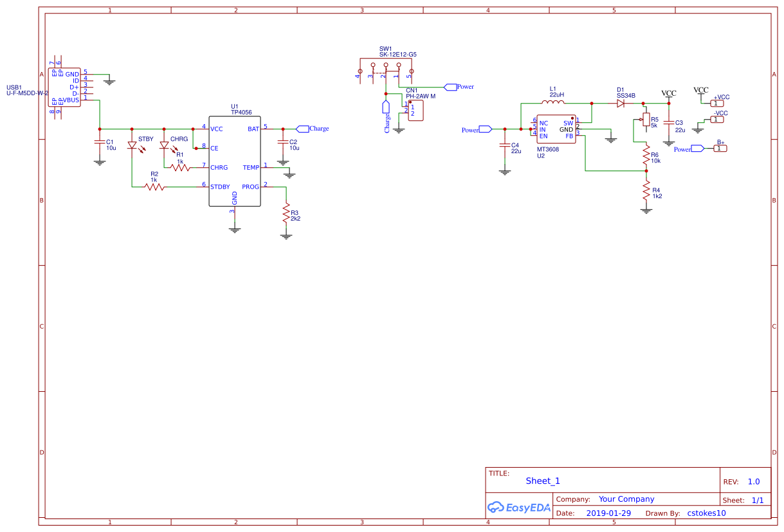Screen dimensions: 784x532
Task: Select the B+ pin header symbol
Action: point(720,147)
